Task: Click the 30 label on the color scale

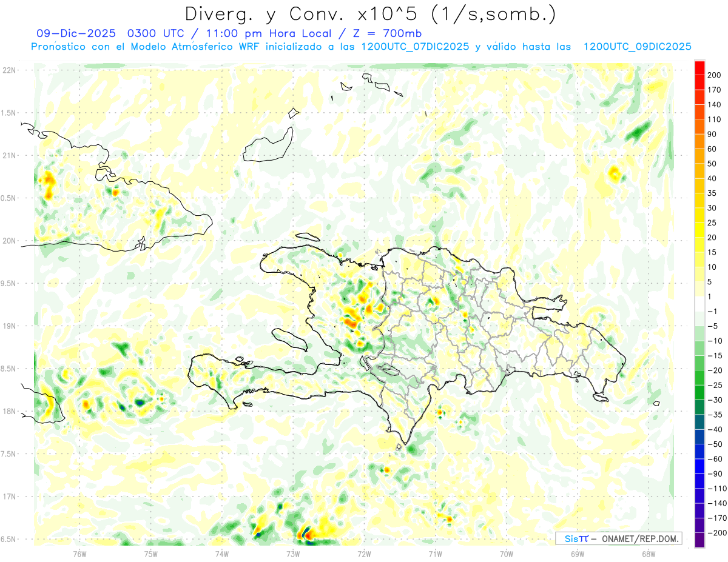Action: coord(712,208)
